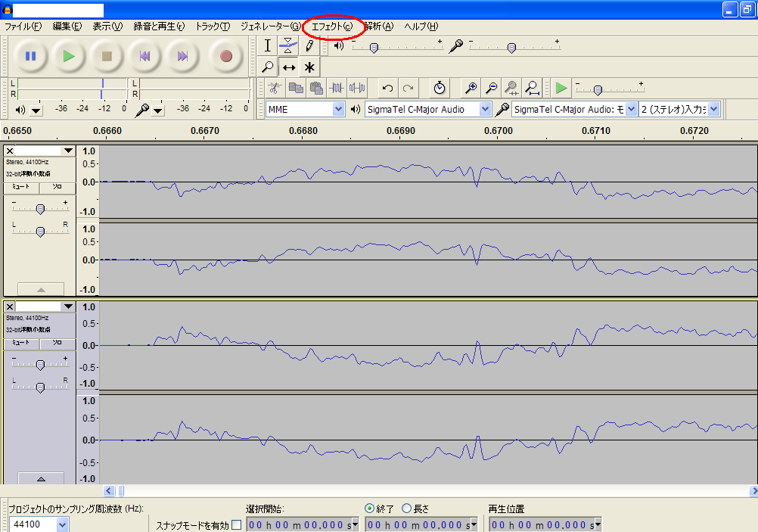Open エフェクト(C) menu
758x532 pixels.
(x=332, y=26)
